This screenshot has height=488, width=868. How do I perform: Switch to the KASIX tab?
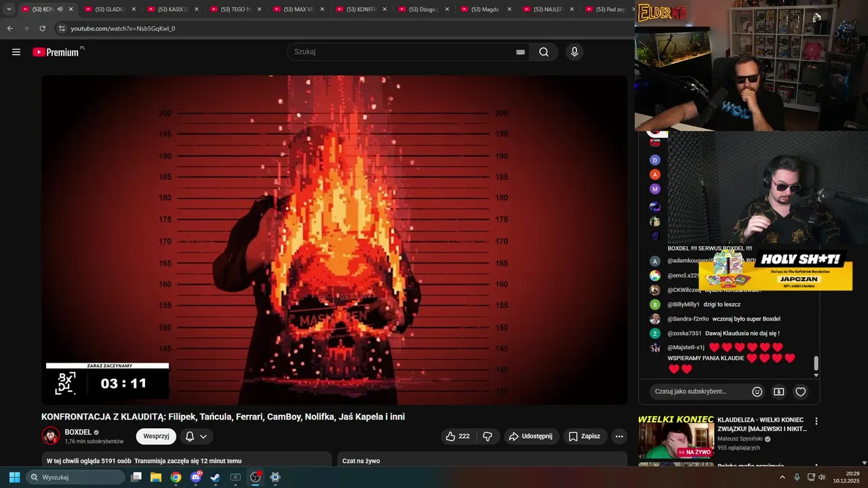173,9
